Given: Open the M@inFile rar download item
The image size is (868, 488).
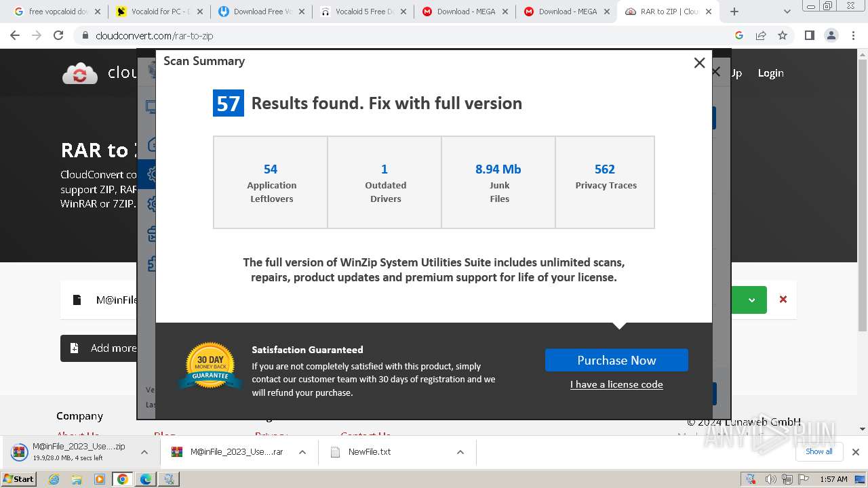Looking at the screenshot, I should pos(227,452).
